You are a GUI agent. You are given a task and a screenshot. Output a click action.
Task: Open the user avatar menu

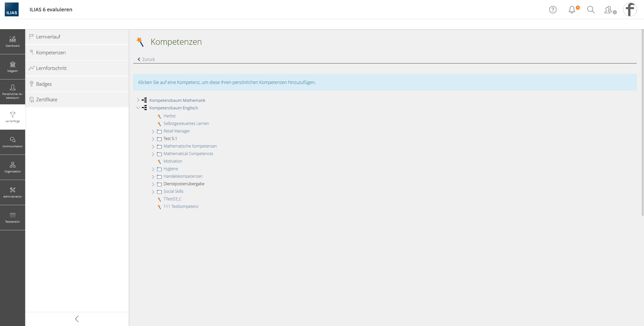630,10
